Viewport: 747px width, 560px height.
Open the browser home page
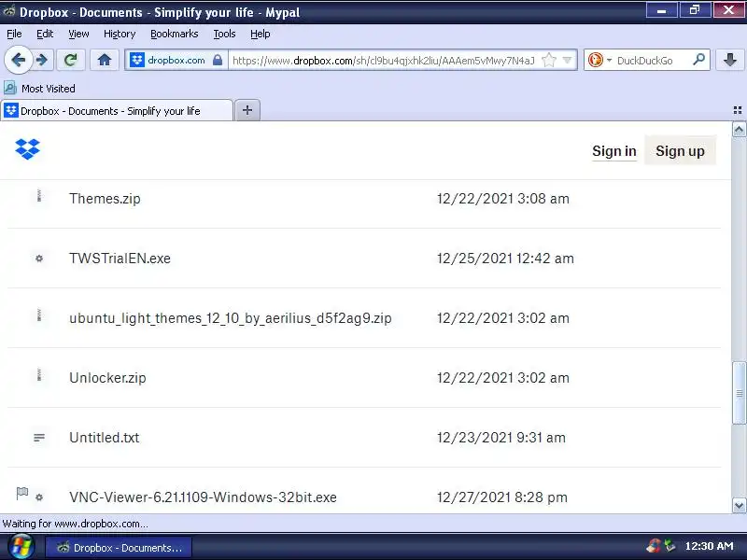pos(105,60)
